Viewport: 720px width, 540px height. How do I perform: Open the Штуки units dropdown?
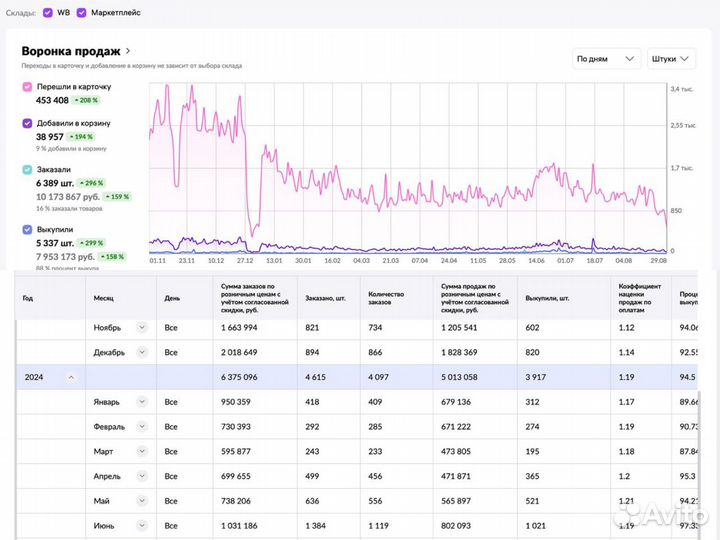pos(675,58)
